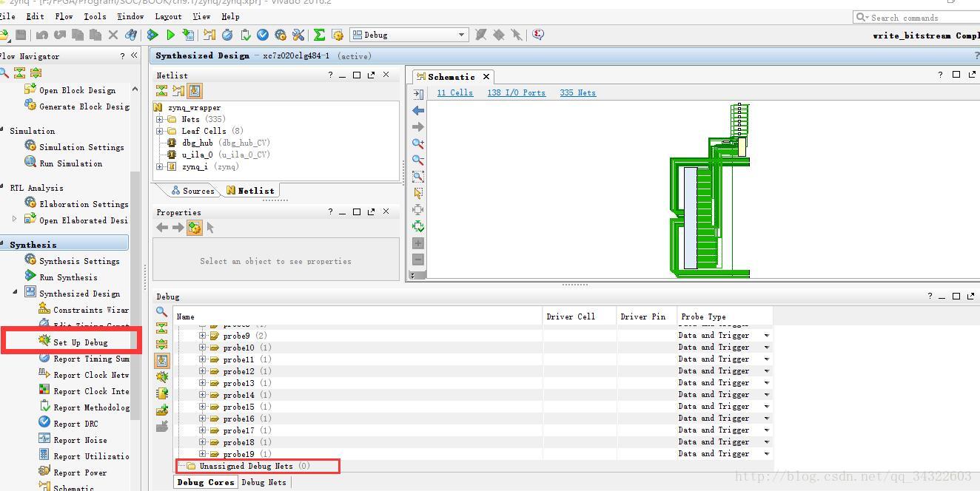Expand Leaf Cells (8) folder in Netlist
The height and width of the screenshot is (491, 980).
[x=159, y=131]
